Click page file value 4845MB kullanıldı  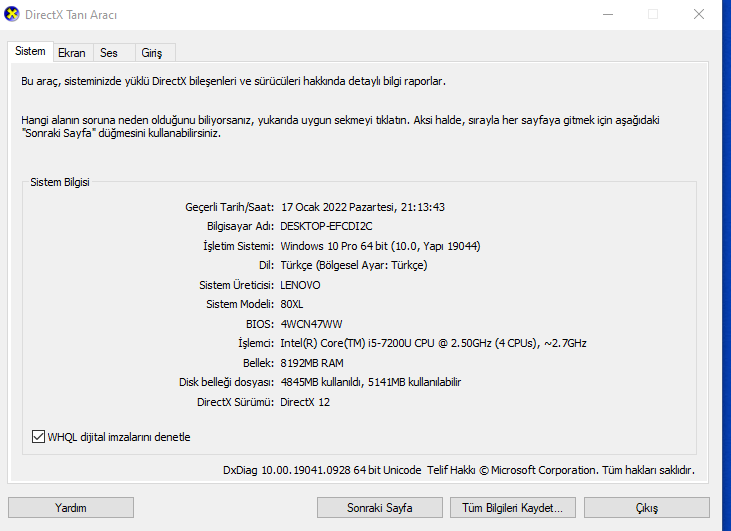(321, 382)
